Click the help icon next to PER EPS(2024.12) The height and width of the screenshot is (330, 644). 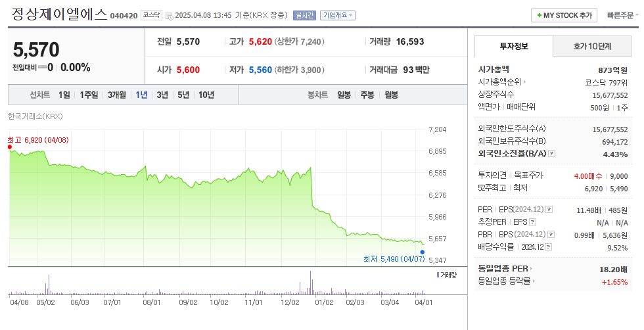coord(549,210)
